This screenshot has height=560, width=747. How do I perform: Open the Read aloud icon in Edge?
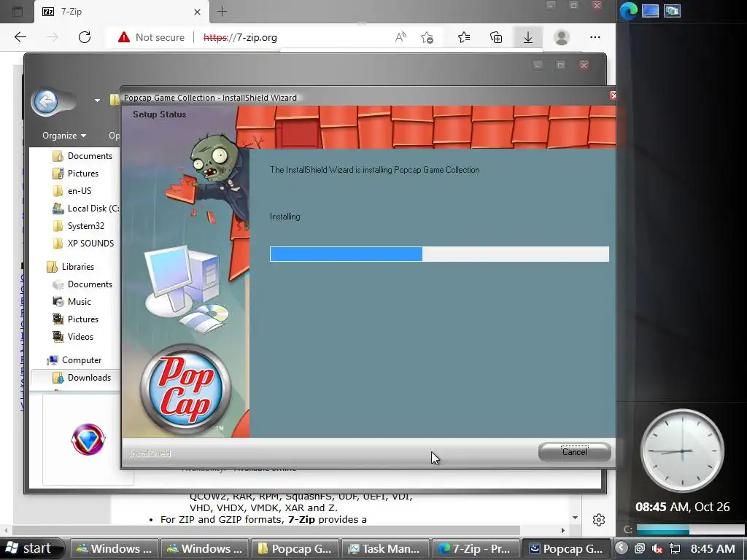tap(400, 37)
